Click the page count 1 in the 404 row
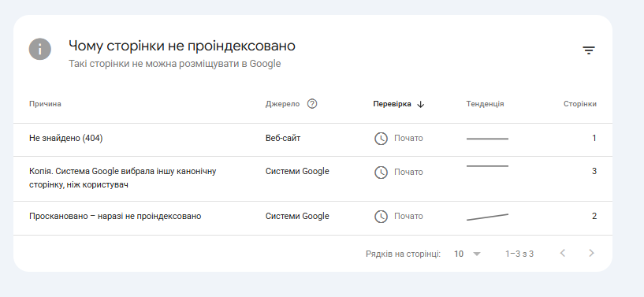Image resolution: width=644 pixels, height=297 pixels. tap(594, 138)
